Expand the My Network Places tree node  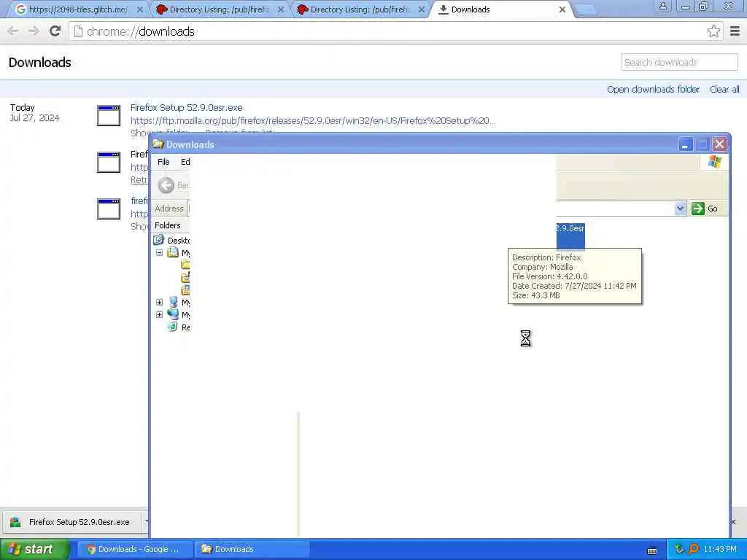point(160,315)
